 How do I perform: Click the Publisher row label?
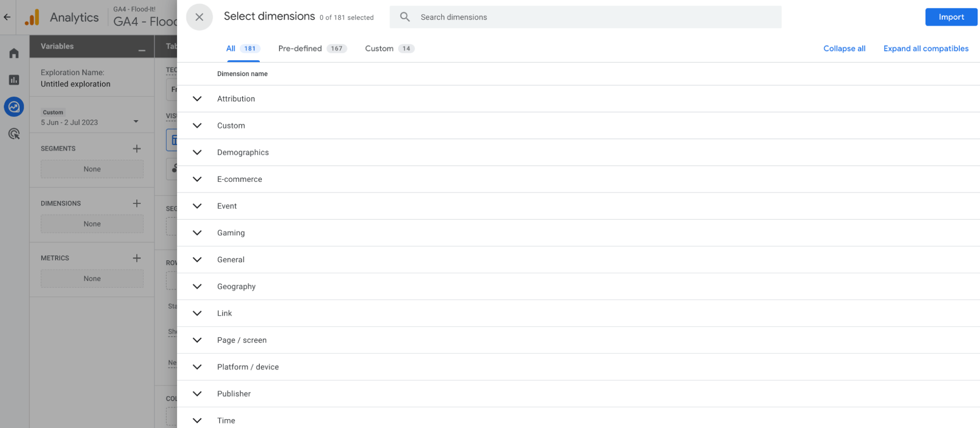(234, 394)
